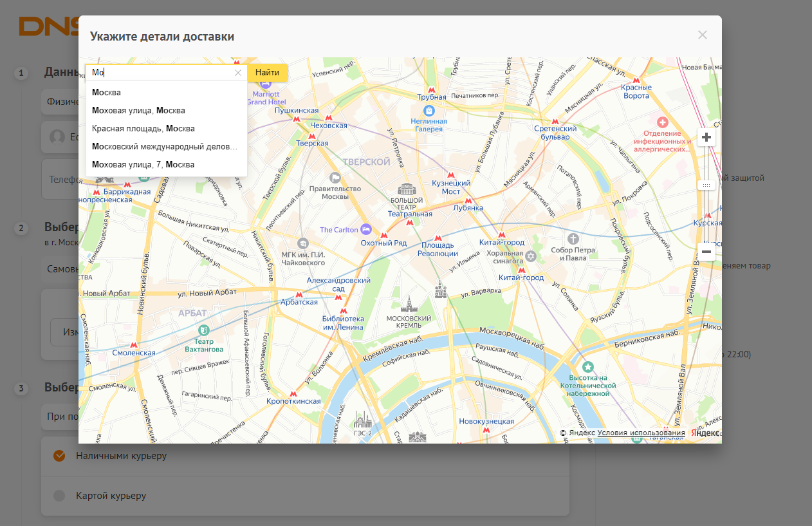The height and width of the screenshot is (526, 812).
Task: Click Сретенский бульвар metro icon
Action: pos(555,121)
